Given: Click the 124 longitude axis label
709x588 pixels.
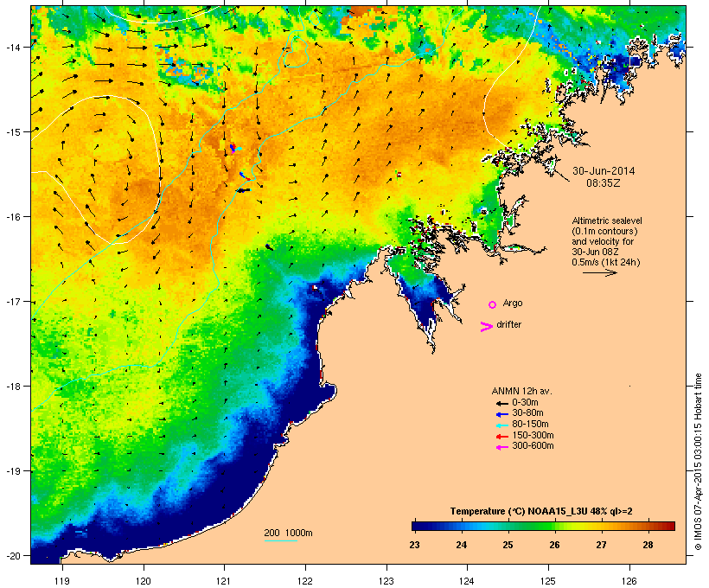Looking at the screenshot, I should click(467, 581).
